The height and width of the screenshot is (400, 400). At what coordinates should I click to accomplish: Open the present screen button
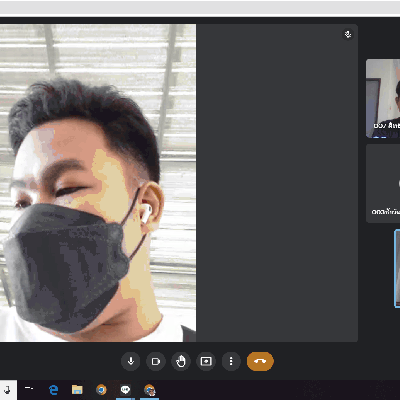tap(206, 361)
